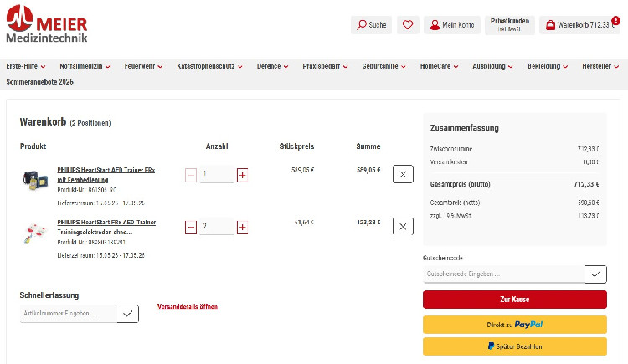The width and height of the screenshot is (628, 364).
Task: Click the Meier Medizintechnik logo
Action: pyautogui.click(x=47, y=24)
